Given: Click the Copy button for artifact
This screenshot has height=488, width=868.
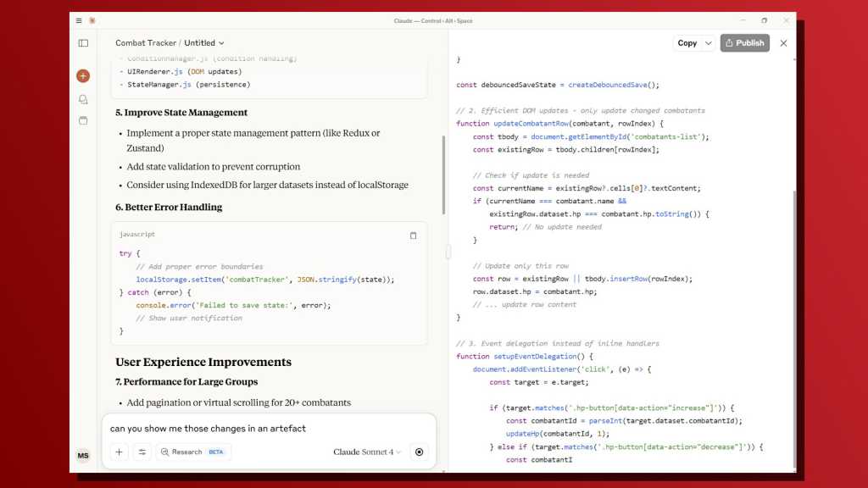Looking at the screenshot, I should (687, 43).
